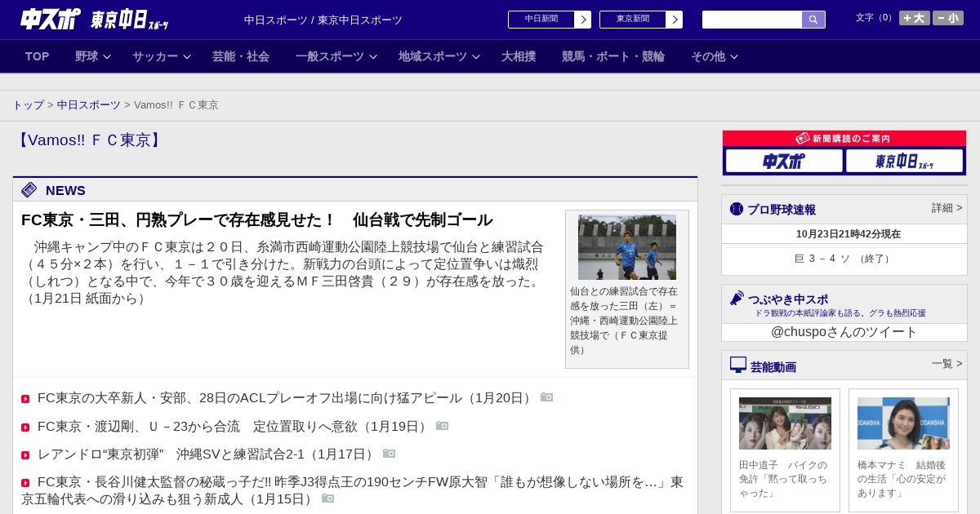This screenshot has width=980, height=514.
Task: Open the その他 menu
Action: click(x=708, y=56)
